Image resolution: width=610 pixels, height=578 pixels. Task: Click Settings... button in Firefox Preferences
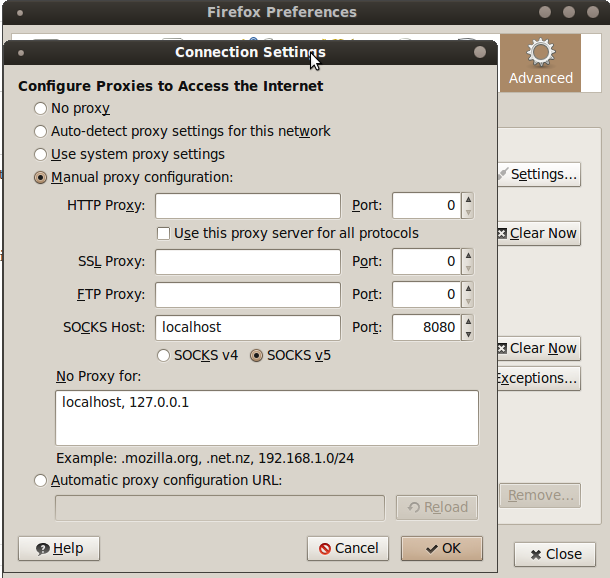pyautogui.click(x=539, y=175)
